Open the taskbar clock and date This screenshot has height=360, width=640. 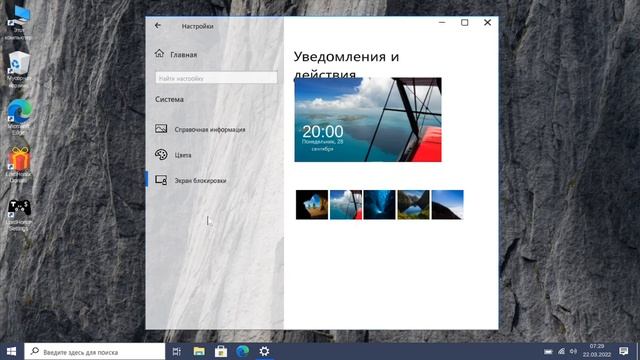(597, 351)
